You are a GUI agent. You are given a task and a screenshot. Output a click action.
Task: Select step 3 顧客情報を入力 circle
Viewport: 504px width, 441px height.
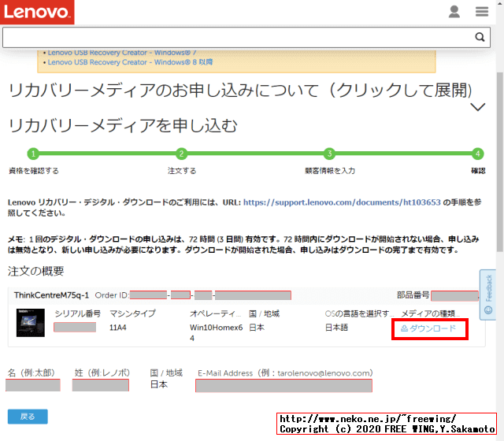tap(329, 154)
